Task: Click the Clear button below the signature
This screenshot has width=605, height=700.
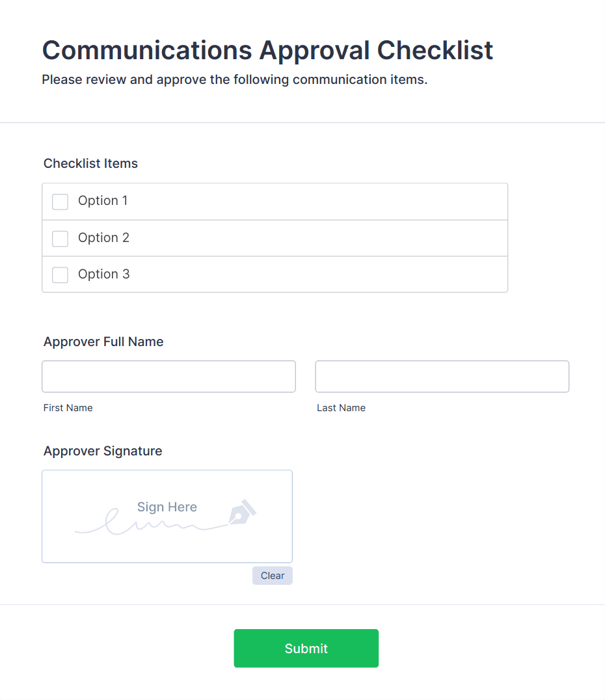Action: (272, 575)
